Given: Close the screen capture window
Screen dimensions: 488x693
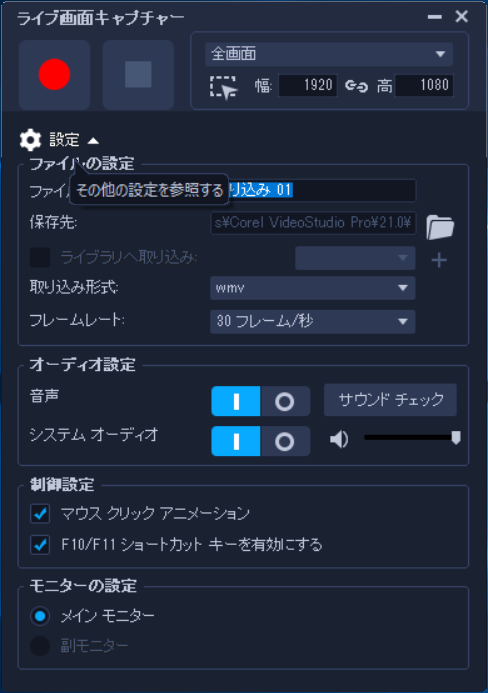Looking at the screenshot, I should (461, 16).
